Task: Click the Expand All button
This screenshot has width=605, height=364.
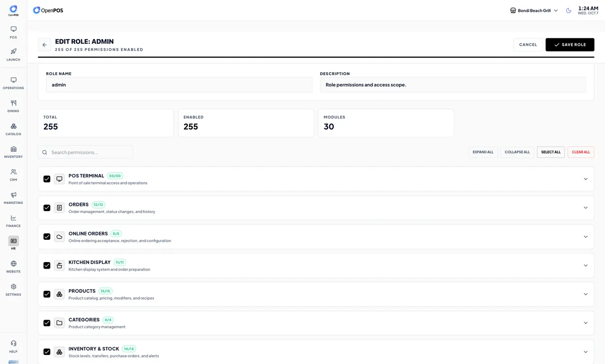Action: tap(483, 152)
